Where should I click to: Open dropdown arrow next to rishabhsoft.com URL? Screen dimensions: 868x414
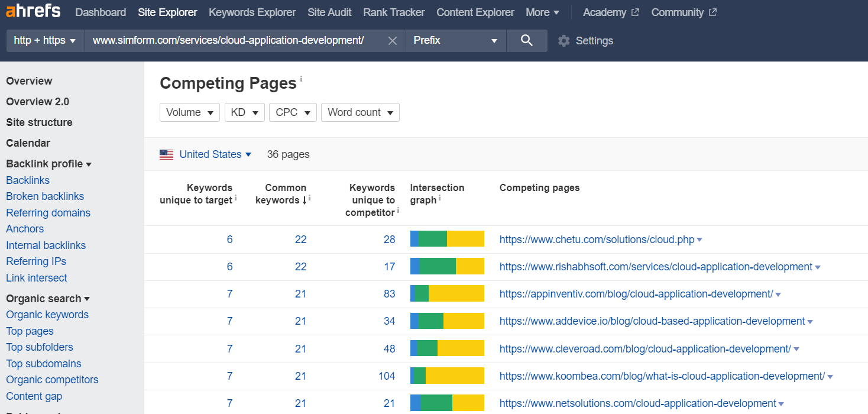pos(818,267)
